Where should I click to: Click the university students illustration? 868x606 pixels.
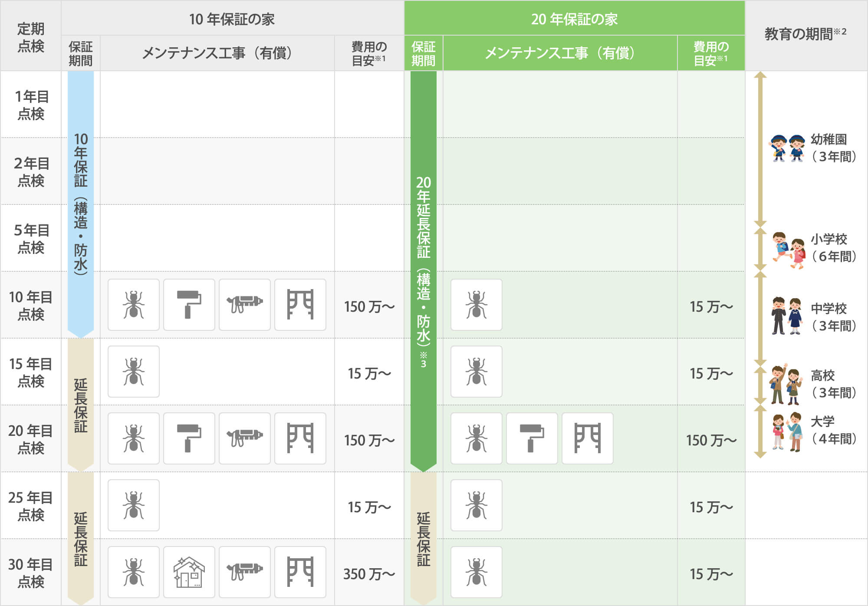(788, 432)
